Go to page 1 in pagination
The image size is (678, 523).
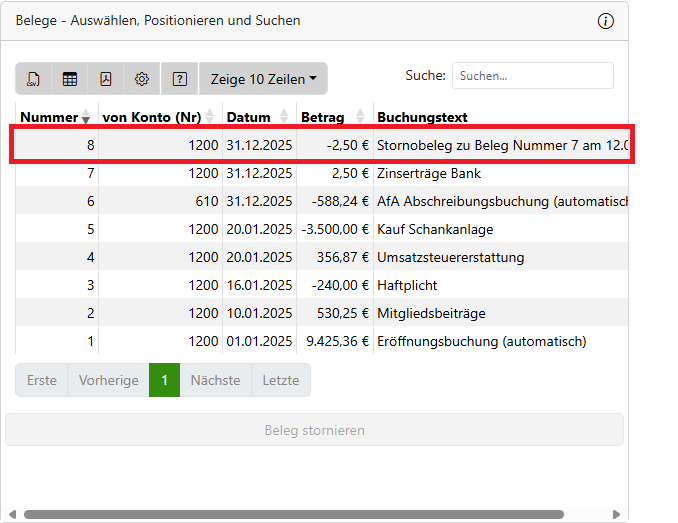click(164, 380)
